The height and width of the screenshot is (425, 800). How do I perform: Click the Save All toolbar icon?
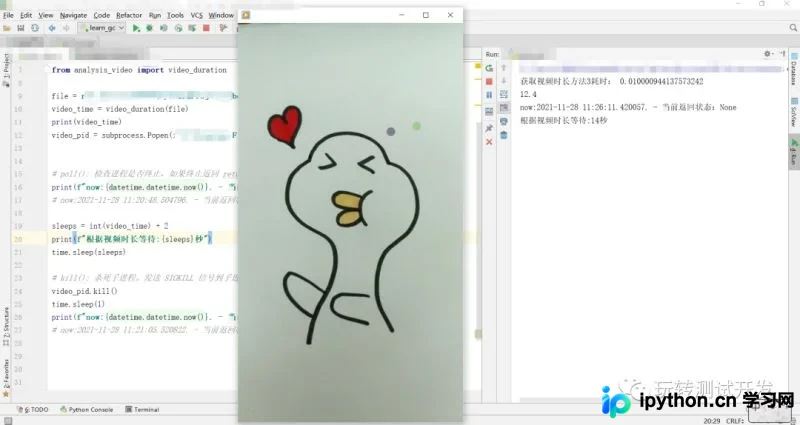[21, 28]
